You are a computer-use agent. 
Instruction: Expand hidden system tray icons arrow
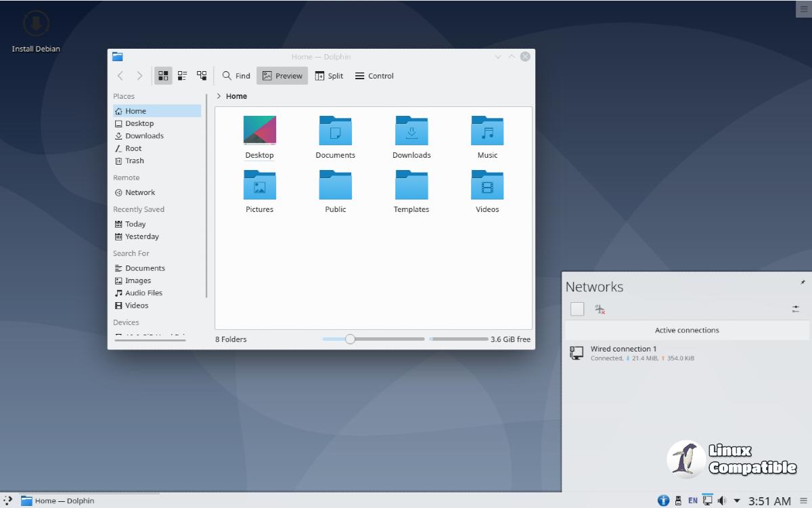pyautogui.click(x=737, y=501)
